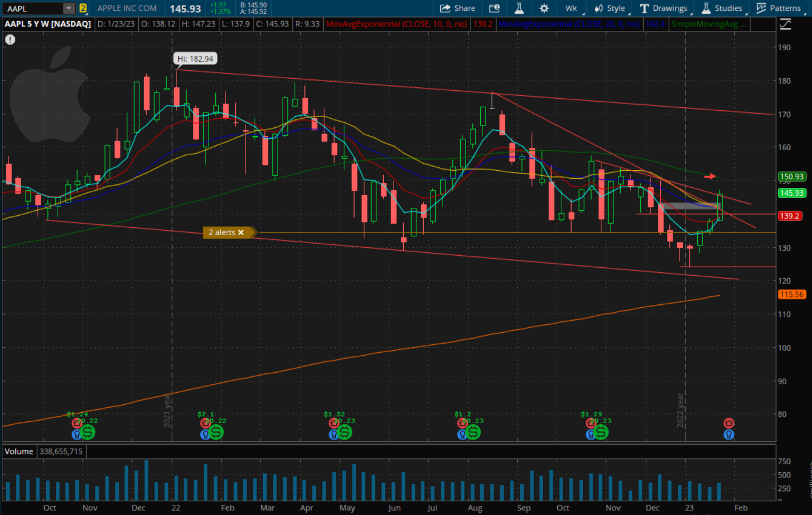Click the green SimpleMovingAvg study label
The image size is (812, 515).
tap(709, 24)
